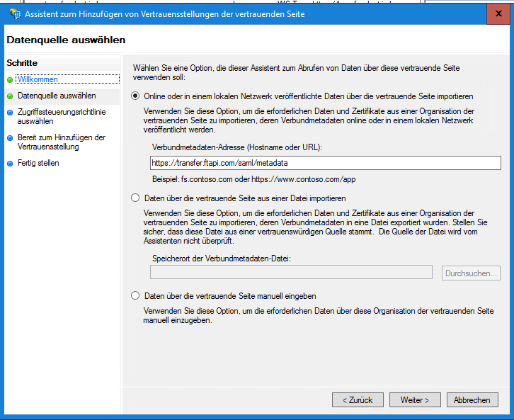Select the online or local network import option
The image size is (514, 420).
point(135,96)
